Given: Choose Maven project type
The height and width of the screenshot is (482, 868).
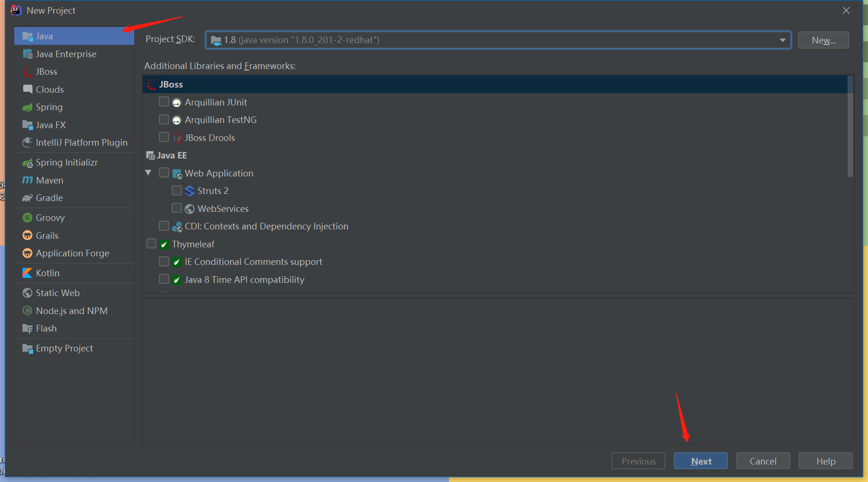Looking at the screenshot, I should (x=74, y=180).
